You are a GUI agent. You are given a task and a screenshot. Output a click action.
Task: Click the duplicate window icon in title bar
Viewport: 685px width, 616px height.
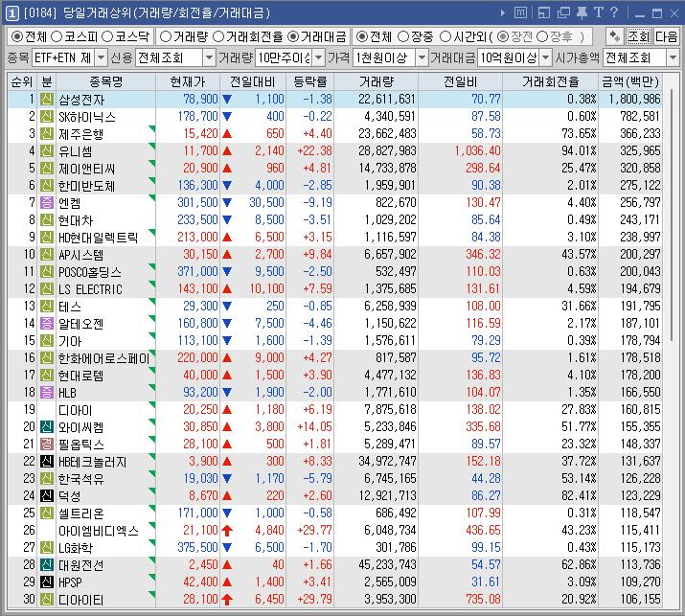point(563,12)
